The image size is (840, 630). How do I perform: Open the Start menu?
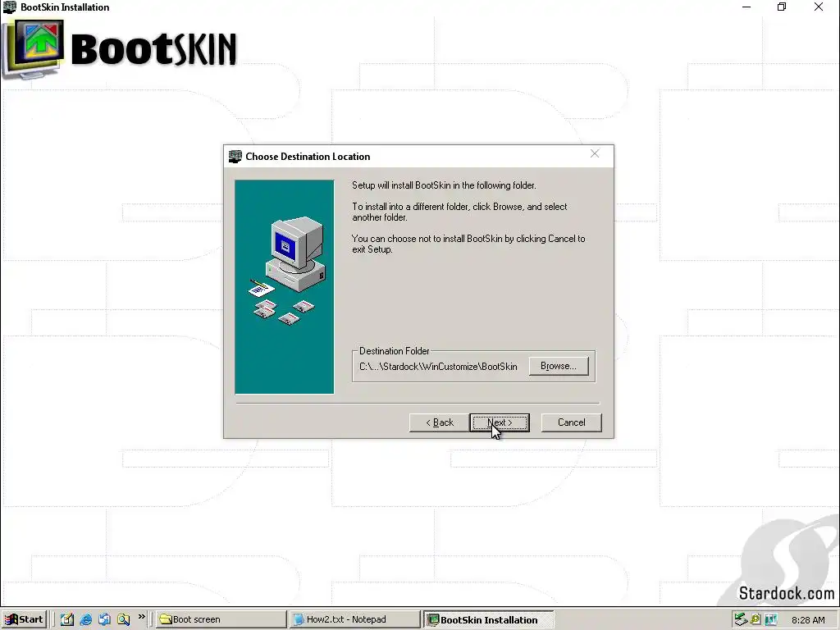pyautogui.click(x=24, y=619)
